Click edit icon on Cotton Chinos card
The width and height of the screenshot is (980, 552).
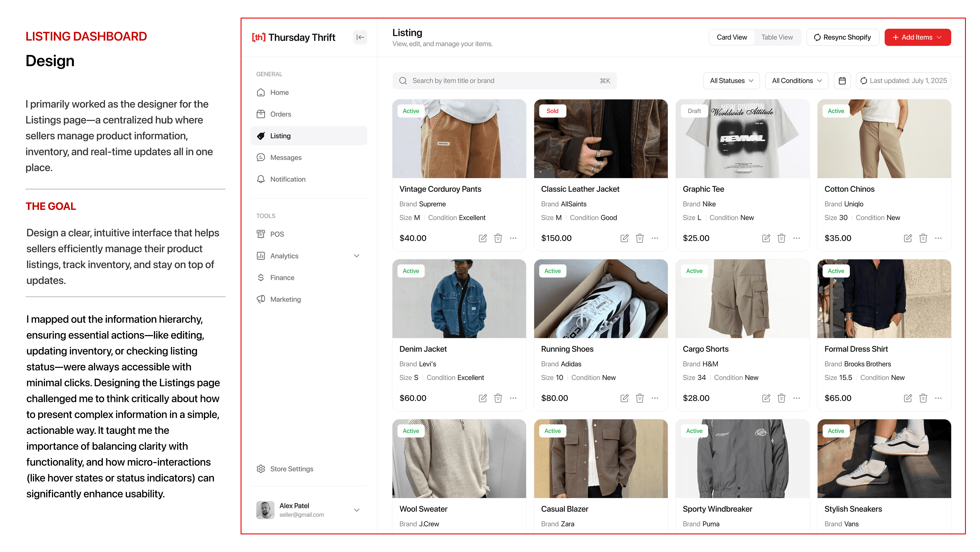[x=907, y=238]
